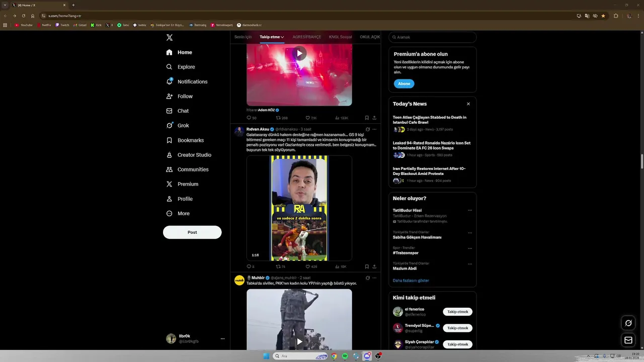Image resolution: width=644 pixels, height=362 pixels.
Task: Open Profile in the sidebar
Action: pos(179,199)
